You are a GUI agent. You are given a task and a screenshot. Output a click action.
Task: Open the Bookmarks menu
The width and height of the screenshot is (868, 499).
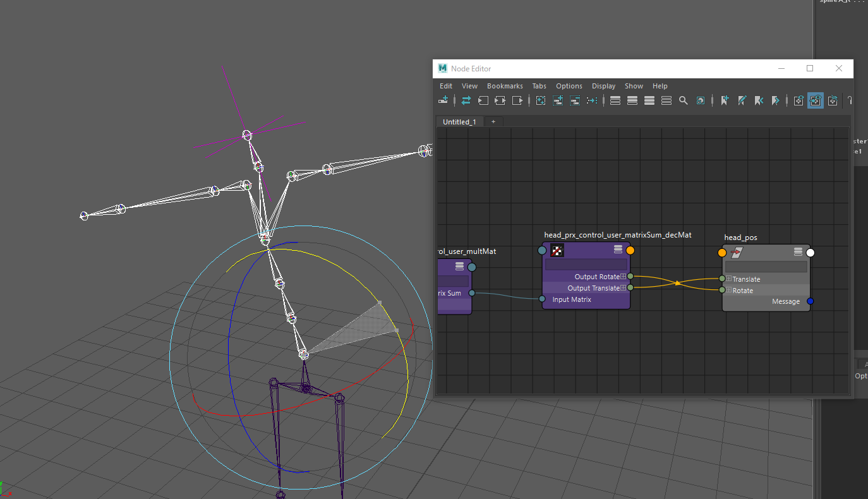(x=504, y=86)
